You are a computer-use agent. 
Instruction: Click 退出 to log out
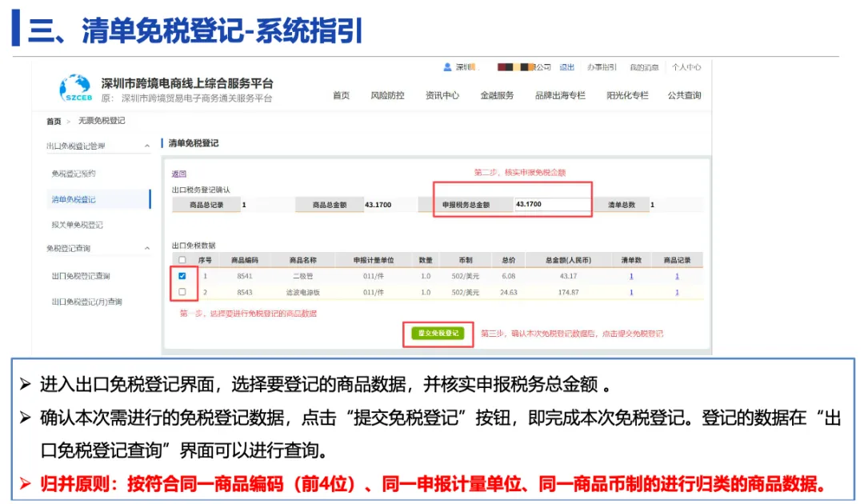click(x=567, y=67)
